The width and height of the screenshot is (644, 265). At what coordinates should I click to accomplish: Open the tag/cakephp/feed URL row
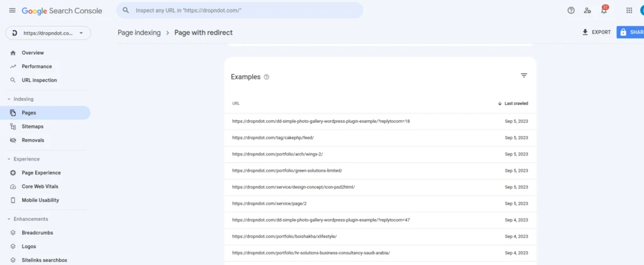pos(380,138)
